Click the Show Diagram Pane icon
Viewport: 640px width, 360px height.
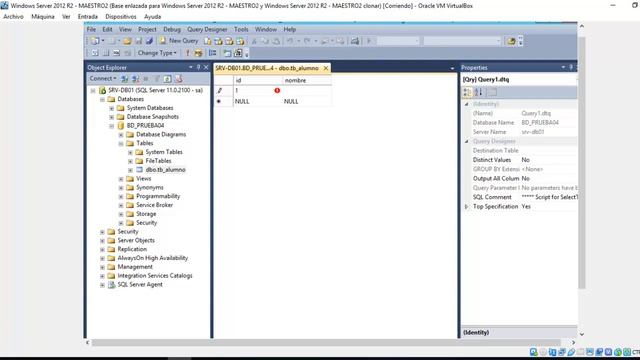point(95,53)
